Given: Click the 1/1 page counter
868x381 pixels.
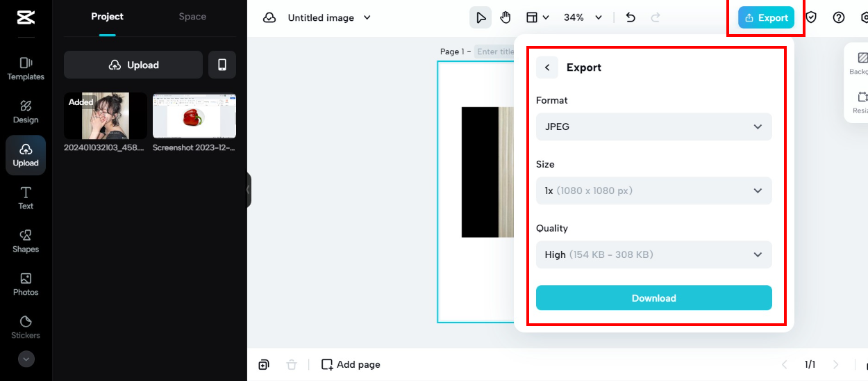Looking at the screenshot, I should (810, 364).
